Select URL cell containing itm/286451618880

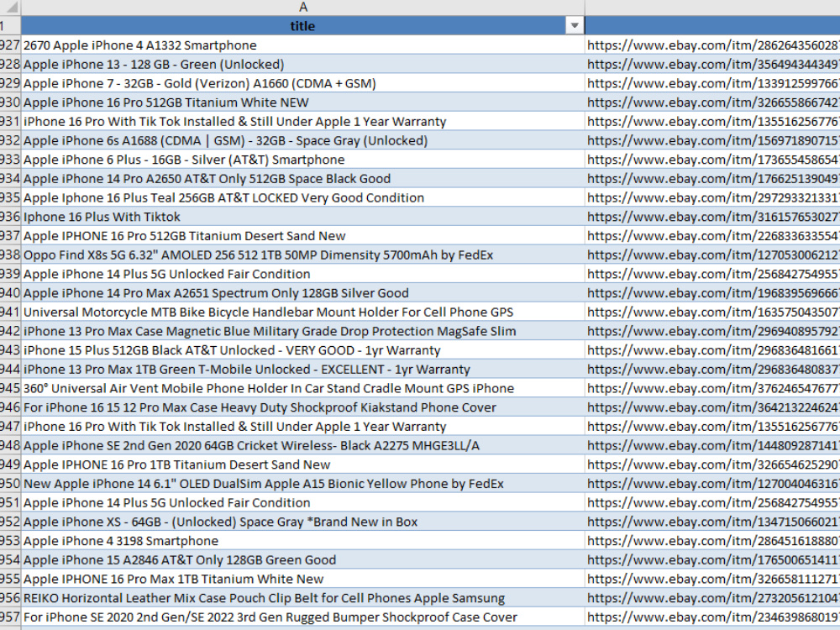pos(712,541)
